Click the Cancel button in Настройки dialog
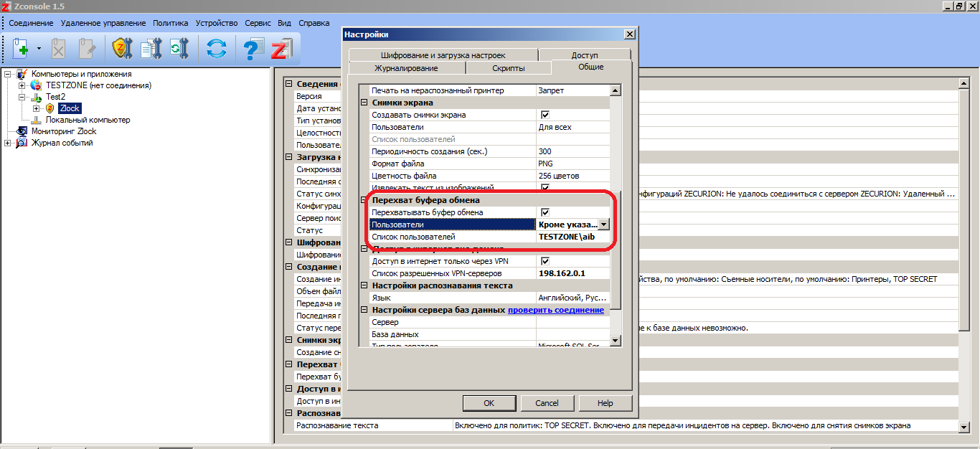 pyautogui.click(x=547, y=403)
